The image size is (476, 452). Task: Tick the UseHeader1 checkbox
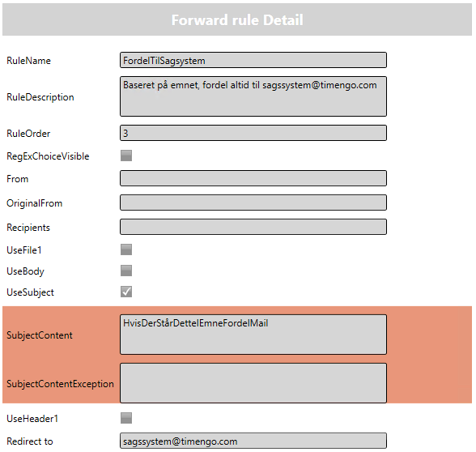[126, 418]
